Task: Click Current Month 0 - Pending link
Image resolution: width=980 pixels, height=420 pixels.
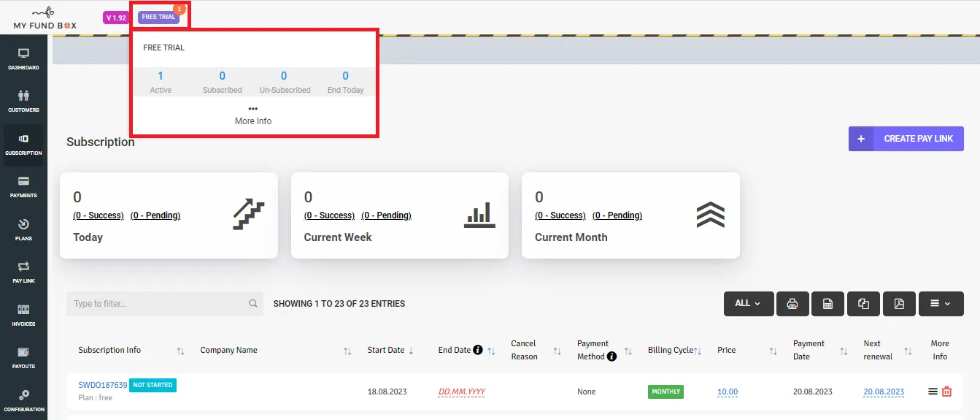Action: pos(617,215)
